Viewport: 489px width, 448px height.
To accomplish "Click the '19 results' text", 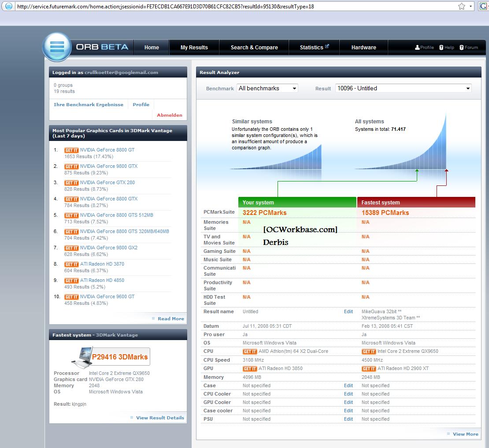I will tap(64, 91).
